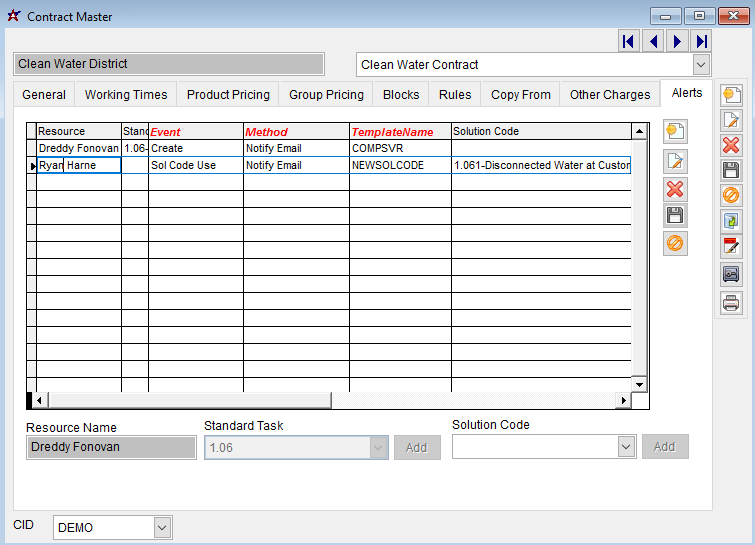Go to the next contract record
The height and width of the screenshot is (545, 755).
point(677,41)
